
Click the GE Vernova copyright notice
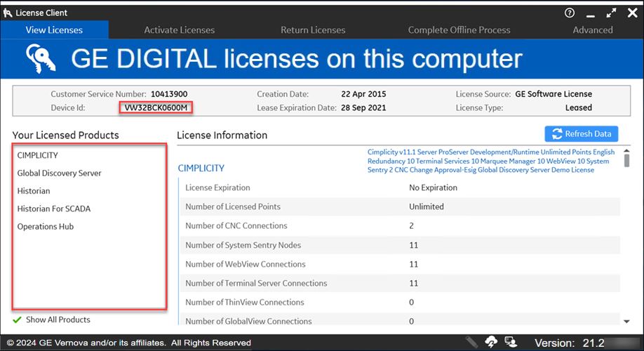coord(129,343)
